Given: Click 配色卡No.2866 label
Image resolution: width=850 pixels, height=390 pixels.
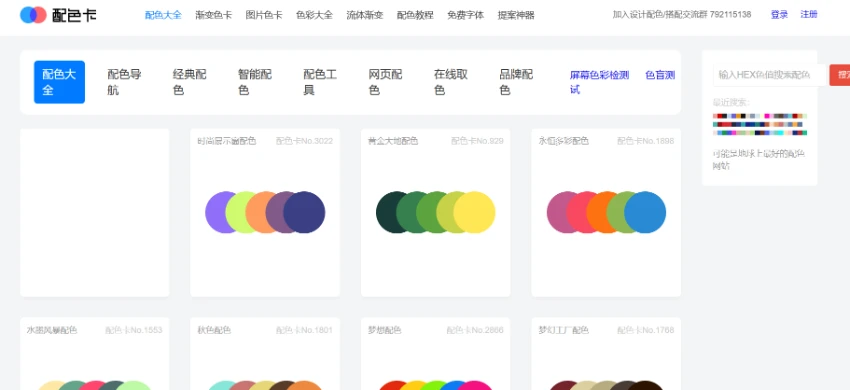Looking at the screenshot, I should click(x=475, y=330).
